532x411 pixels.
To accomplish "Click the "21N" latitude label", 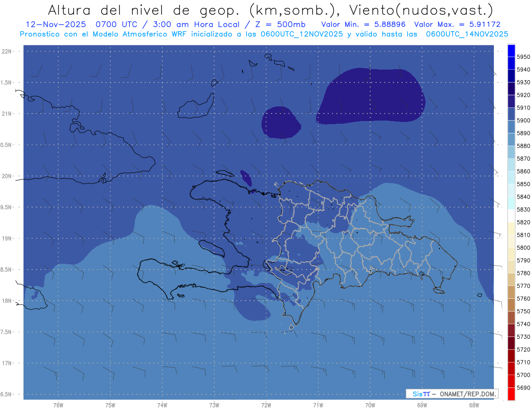I will 7,114.
